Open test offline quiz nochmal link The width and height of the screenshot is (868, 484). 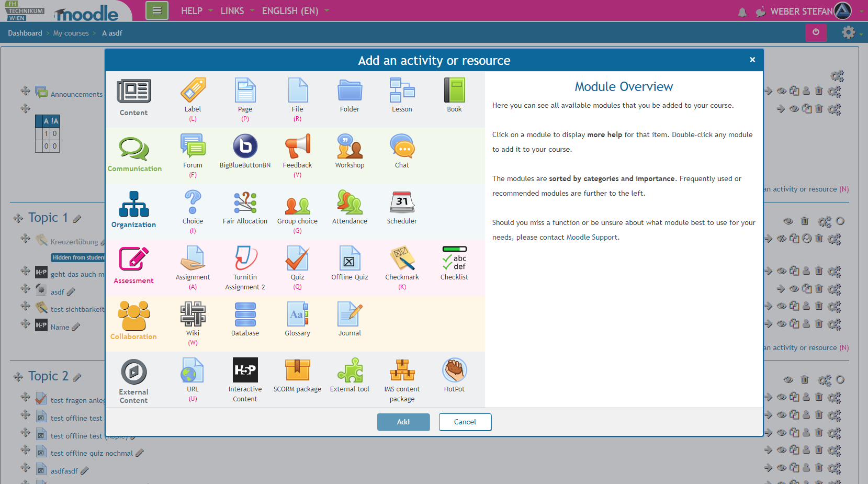tap(92, 453)
